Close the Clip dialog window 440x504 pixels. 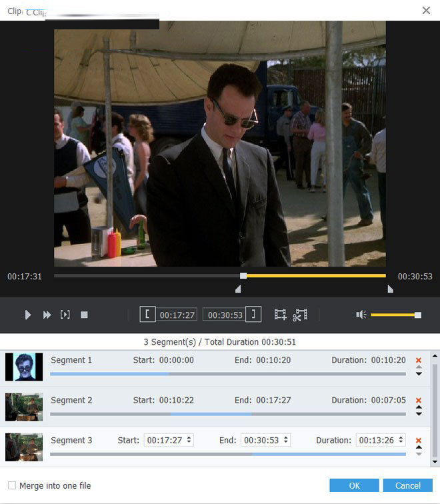426,10
